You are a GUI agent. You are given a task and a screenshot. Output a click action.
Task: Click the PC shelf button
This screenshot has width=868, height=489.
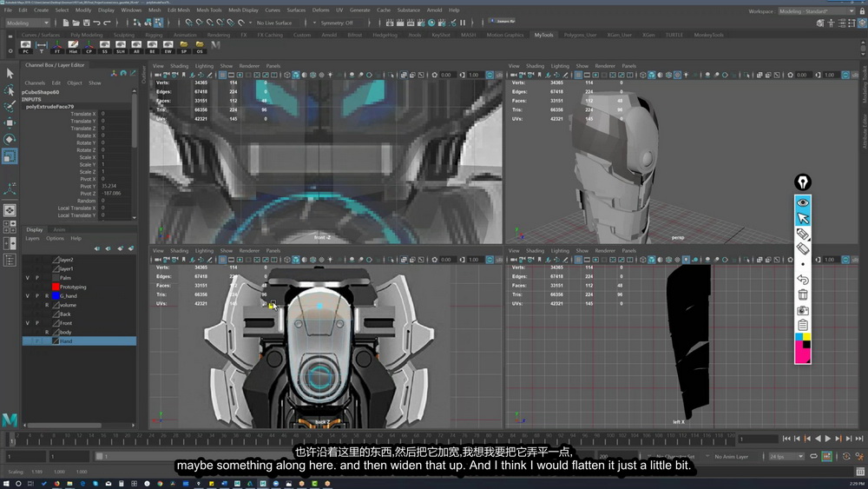(x=25, y=47)
